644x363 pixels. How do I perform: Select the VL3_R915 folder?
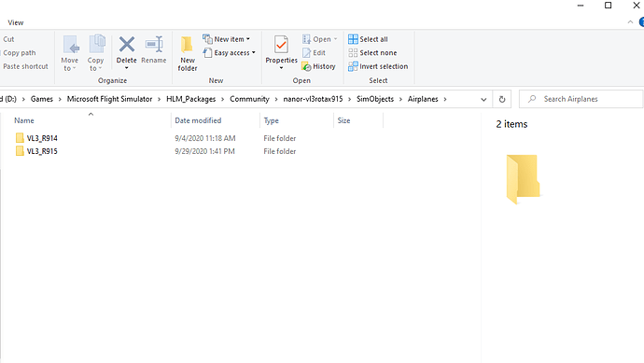(x=42, y=151)
